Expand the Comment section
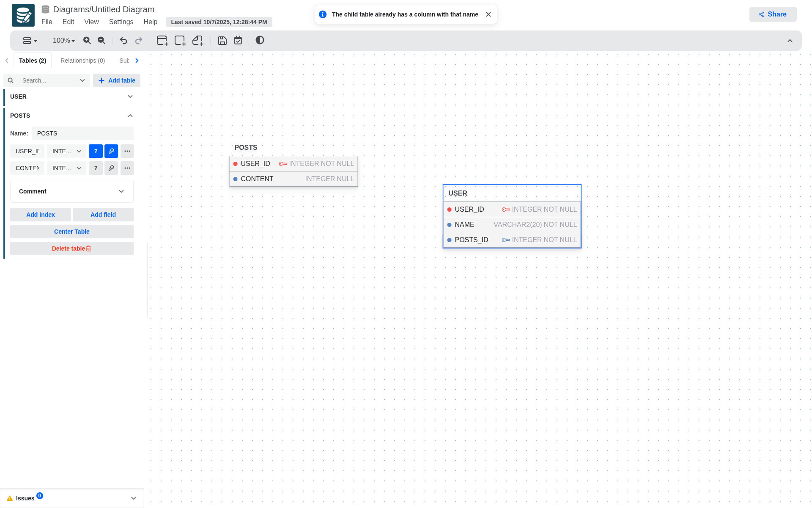The width and height of the screenshot is (812, 508). pyautogui.click(x=72, y=191)
